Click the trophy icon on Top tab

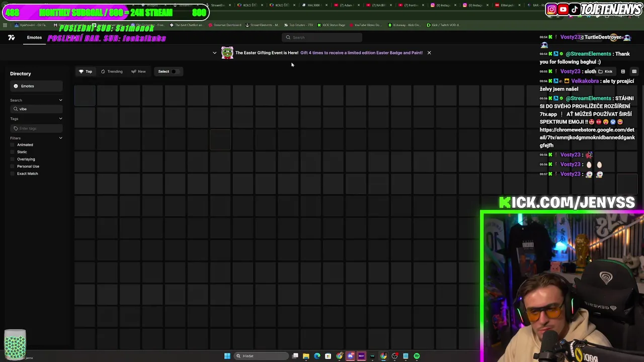pyautogui.click(x=81, y=71)
